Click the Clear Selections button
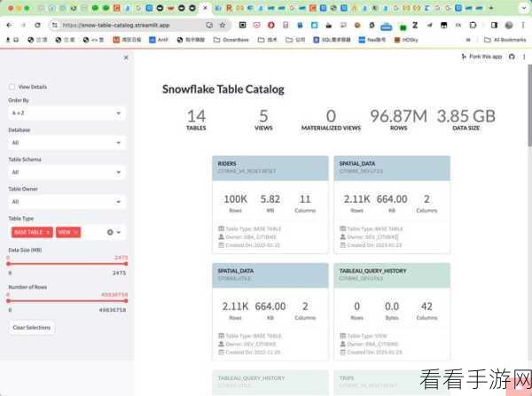 pyautogui.click(x=32, y=327)
